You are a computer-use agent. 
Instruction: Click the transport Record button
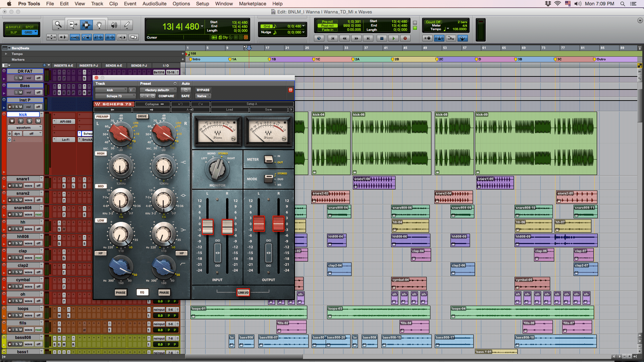pyautogui.click(x=405, y=38)
